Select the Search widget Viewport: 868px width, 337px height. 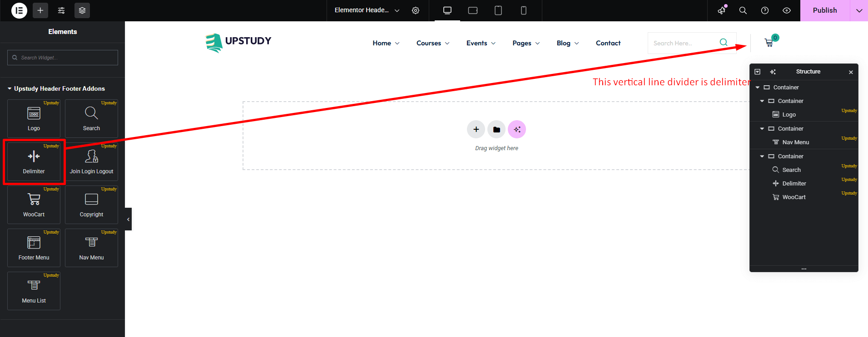point(91,119)
